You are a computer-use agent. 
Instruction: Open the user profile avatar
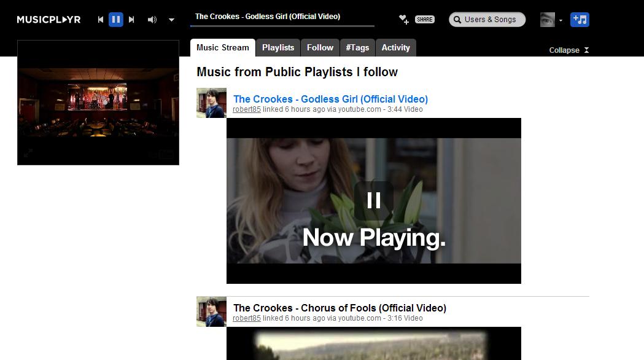[x=547, y=19]
